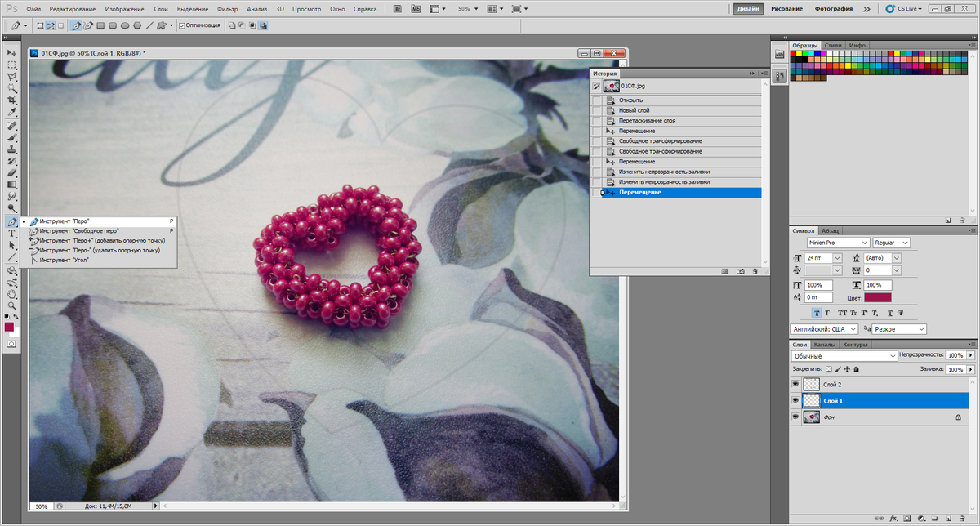Open the Непрозрачность 100% slider arrow

(970, 356)
